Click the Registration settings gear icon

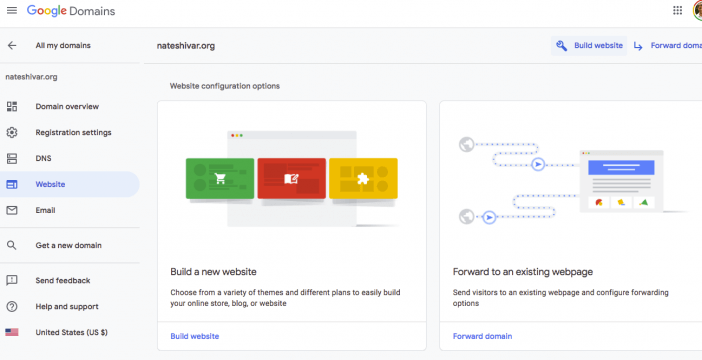click(x=12, y=133)
